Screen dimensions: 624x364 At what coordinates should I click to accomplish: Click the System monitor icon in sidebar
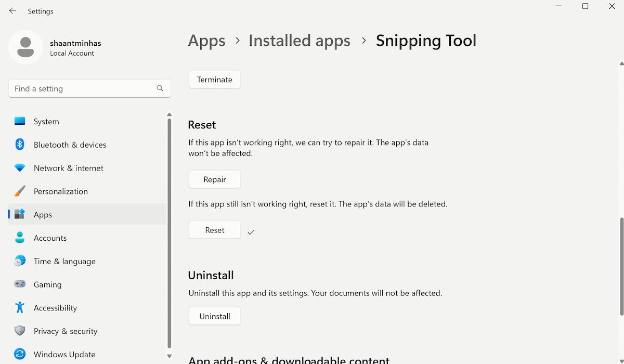20,121
